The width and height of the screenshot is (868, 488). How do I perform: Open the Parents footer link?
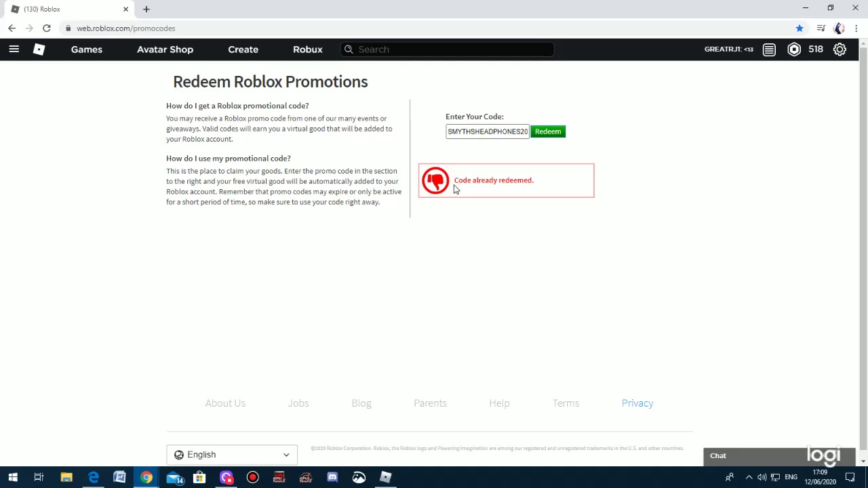tap(430, 403)
